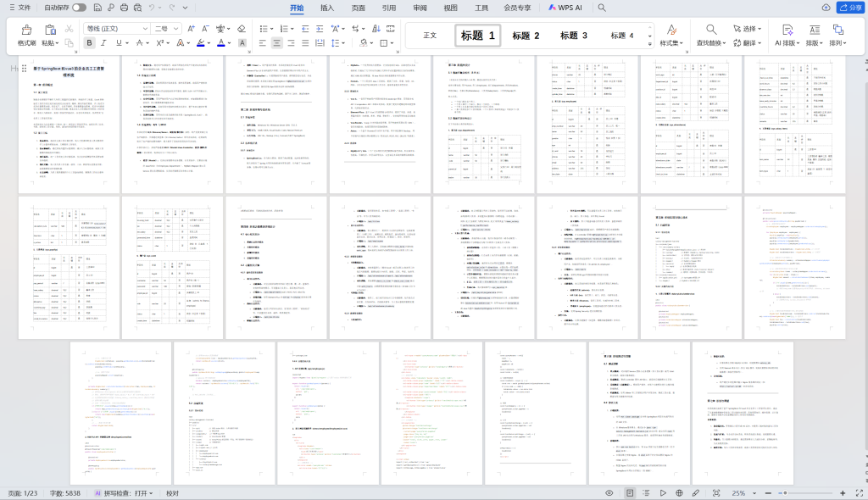The image size is (868, 500).
Task: Click the 校对 proofreading button
Action: click(x=172, y=493)
